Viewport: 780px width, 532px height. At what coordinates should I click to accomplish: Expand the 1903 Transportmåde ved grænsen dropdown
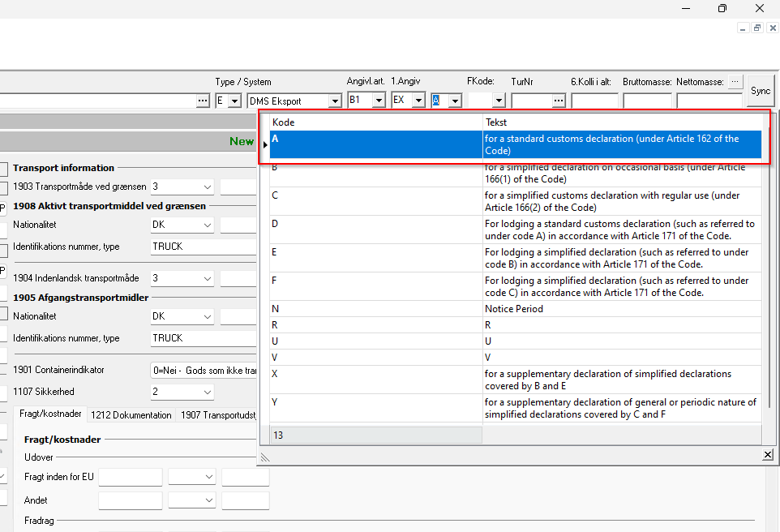(x=208, y=187)
